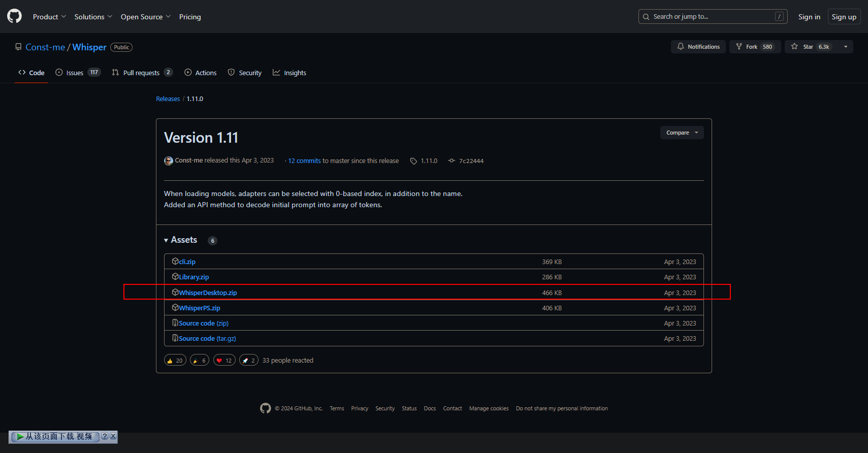Switch to the Issues tab
The height and width of the screenshot is (453, 868).
click(78, 73)
